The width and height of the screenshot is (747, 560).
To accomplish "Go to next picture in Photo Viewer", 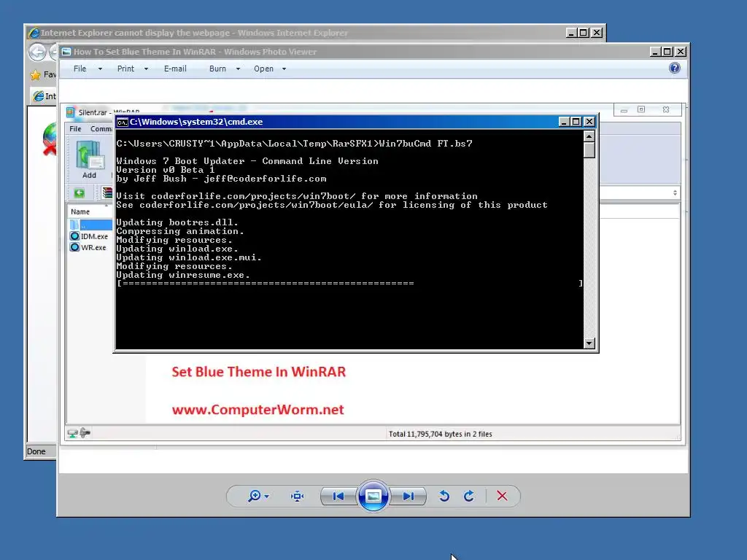I will pyautogui.click(x=409, y=496).
